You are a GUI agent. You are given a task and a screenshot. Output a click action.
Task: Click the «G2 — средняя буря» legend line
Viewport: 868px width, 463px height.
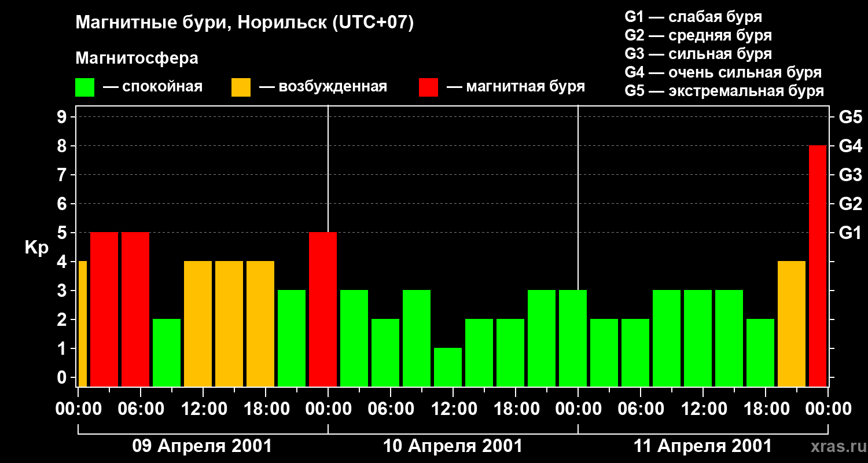click(698, 35)
